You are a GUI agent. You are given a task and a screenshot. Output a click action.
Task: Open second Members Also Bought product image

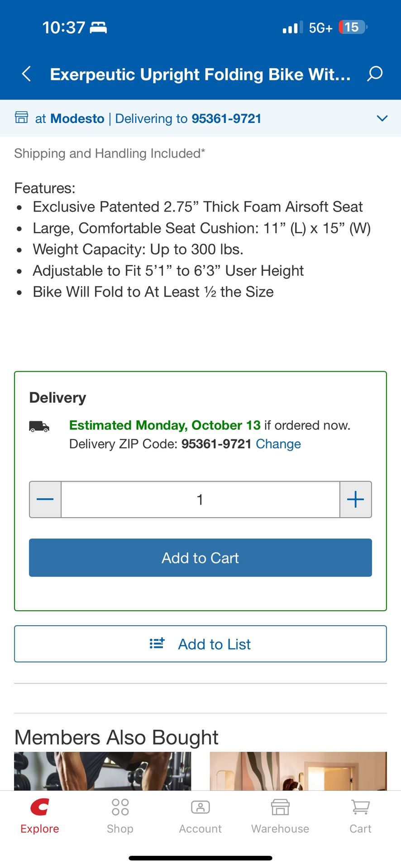coord(298,771)
